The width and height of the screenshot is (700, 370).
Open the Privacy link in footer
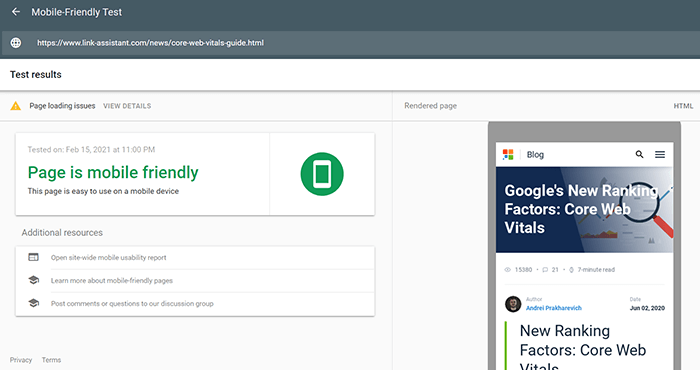(21, 360)
